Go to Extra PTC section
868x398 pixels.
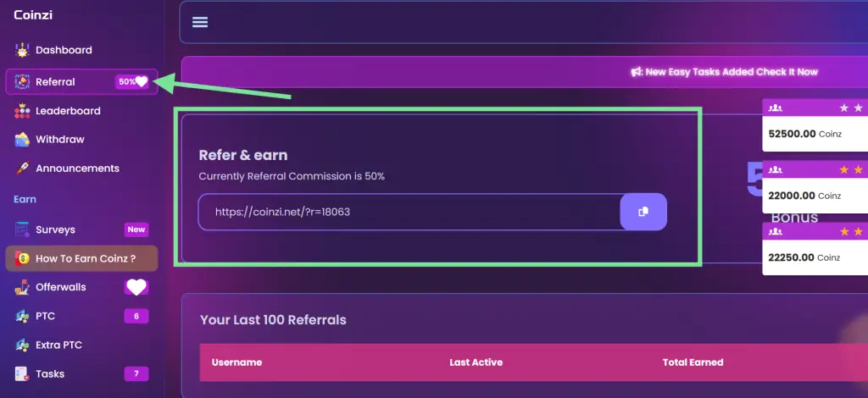[x=58, y=345]
